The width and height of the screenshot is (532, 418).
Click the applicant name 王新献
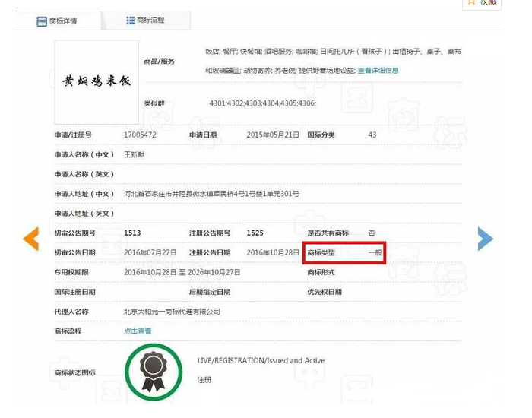pyautogui.click(x=134, y=154)
